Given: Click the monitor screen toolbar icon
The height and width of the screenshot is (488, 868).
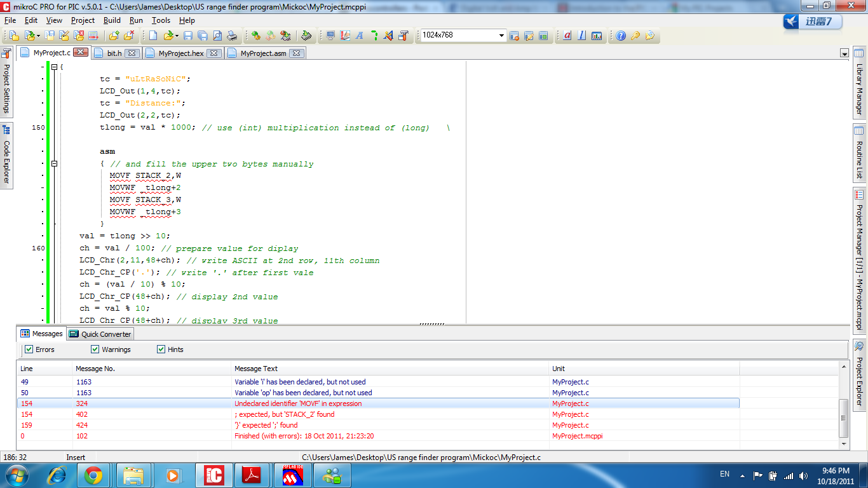Looking at the screenshot, I should pos(330,36).
